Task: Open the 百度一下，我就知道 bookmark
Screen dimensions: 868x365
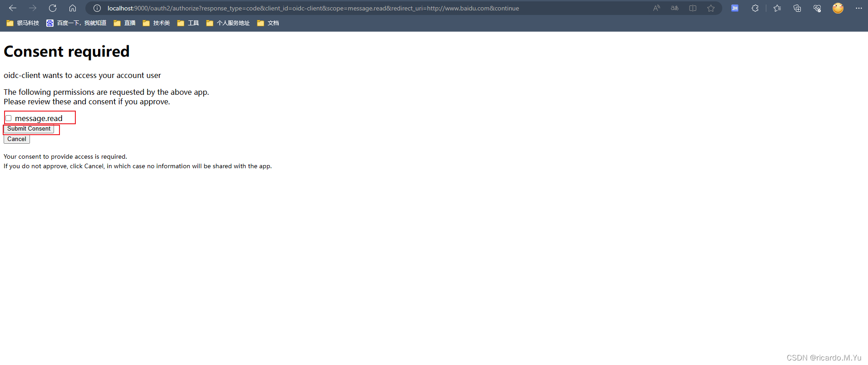Action: click(76, 23)
